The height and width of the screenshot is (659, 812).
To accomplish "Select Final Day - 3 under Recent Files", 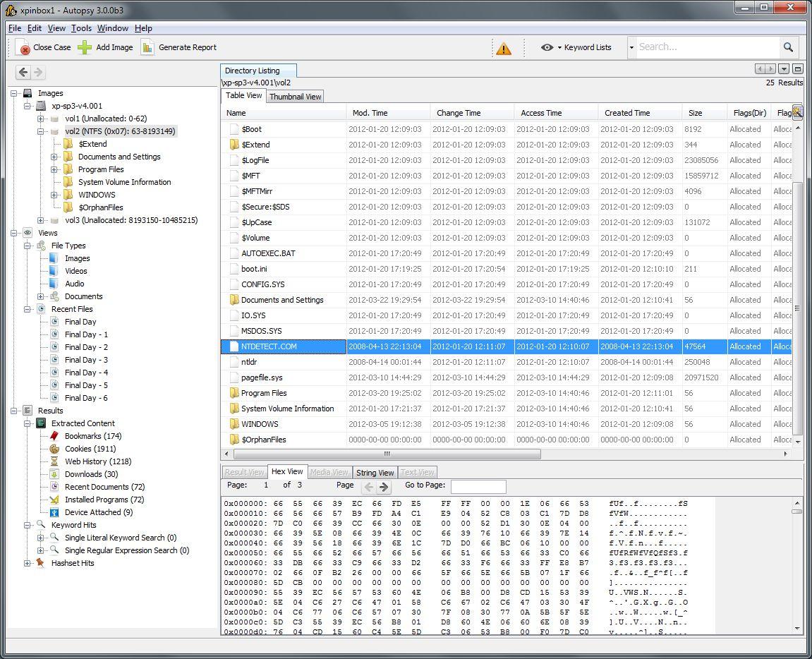I will click(x=86, y=360).
